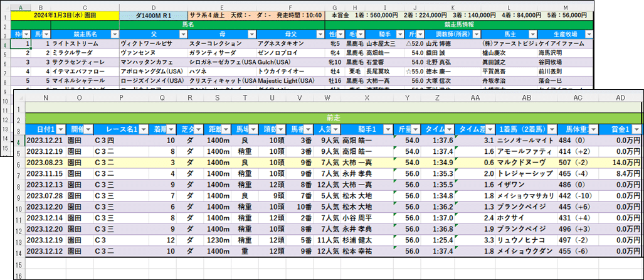Select the ミラクルサーダ cell
This screenshot has width=644, height=280.
(85, 53)
